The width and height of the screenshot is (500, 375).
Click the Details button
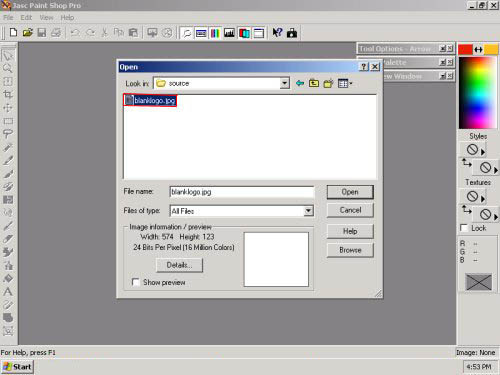click(179, 265)
